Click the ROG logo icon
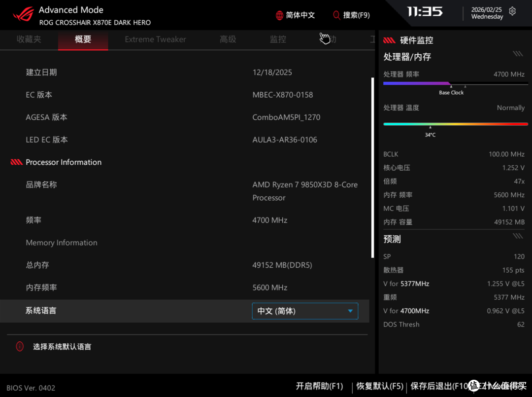The image size is (532, 397). tap(24, 15)
